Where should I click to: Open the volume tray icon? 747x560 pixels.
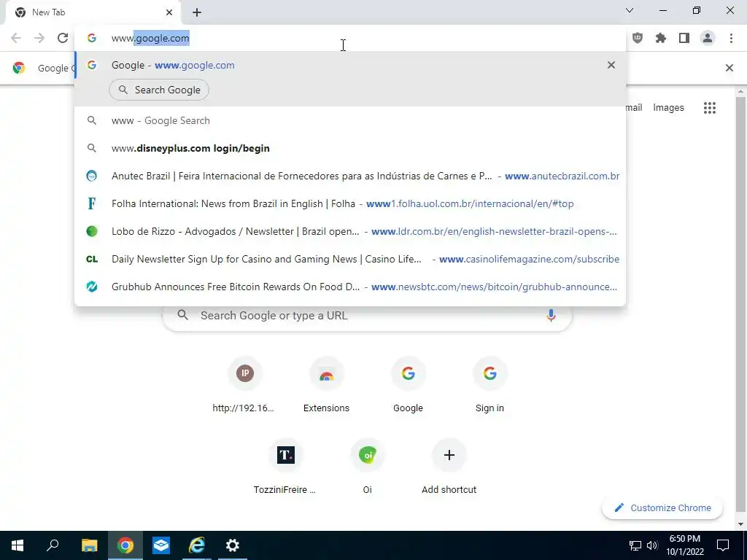[652, 545]
